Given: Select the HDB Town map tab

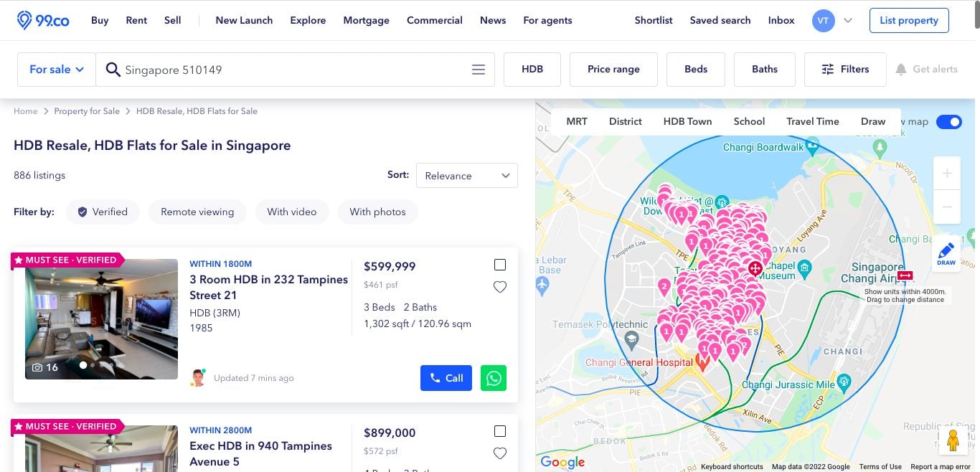Looking at the screenshot, I should (688, 121).
